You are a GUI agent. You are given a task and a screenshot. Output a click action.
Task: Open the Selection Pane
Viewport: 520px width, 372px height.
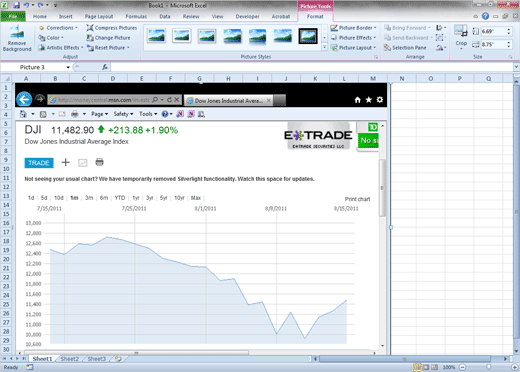coord(405,48)
